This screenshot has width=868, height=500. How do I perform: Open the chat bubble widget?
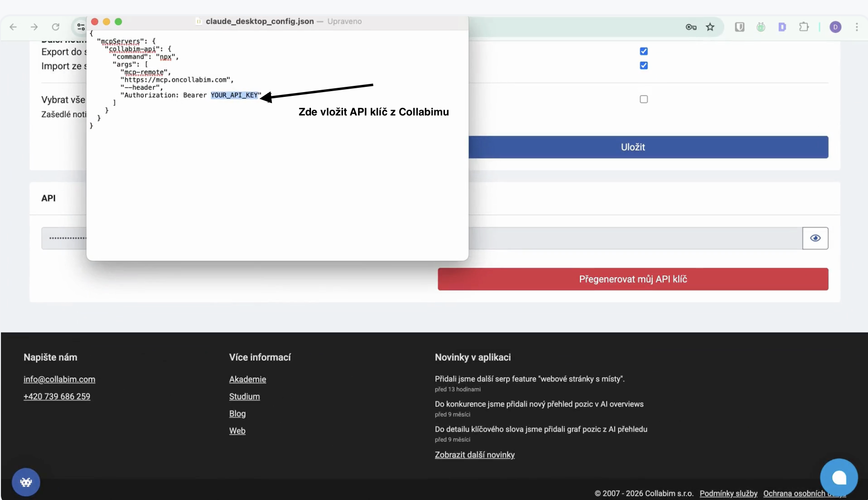pos(838,478)
